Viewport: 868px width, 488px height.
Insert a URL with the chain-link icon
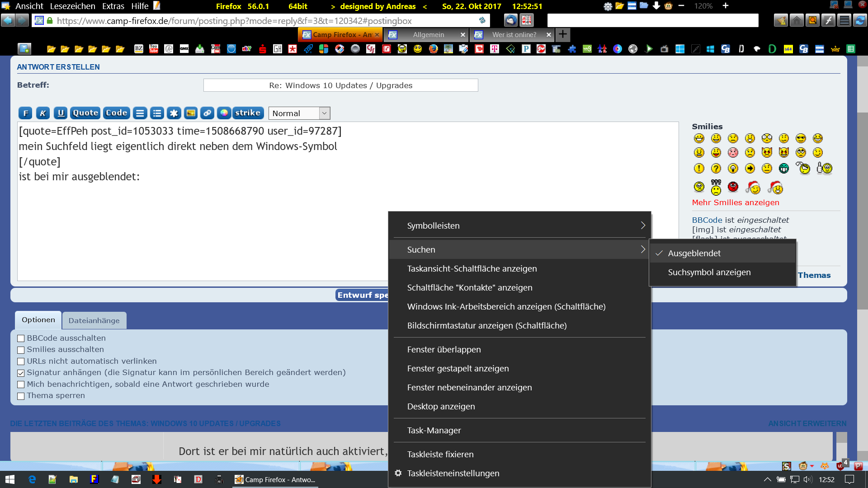coord(207,113)
